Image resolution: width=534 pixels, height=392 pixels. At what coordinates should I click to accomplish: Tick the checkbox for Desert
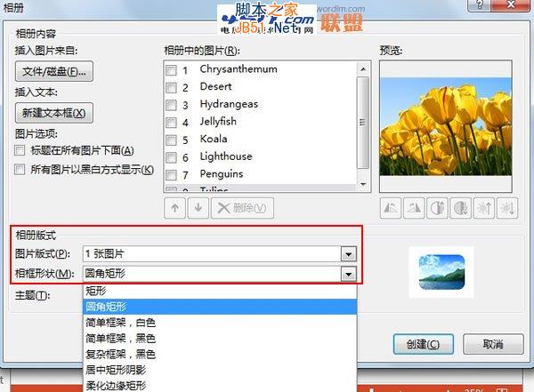pyautogui.click(x=171, y=88)
